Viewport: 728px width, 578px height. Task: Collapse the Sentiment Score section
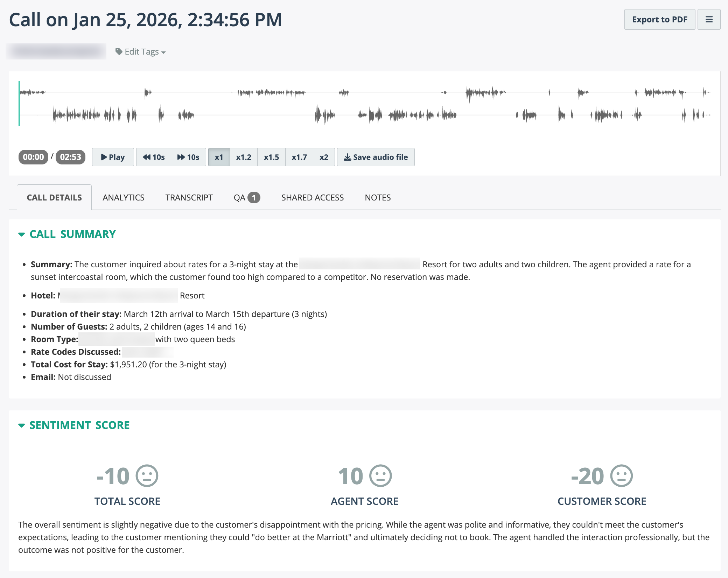click(x=22, y=425)
